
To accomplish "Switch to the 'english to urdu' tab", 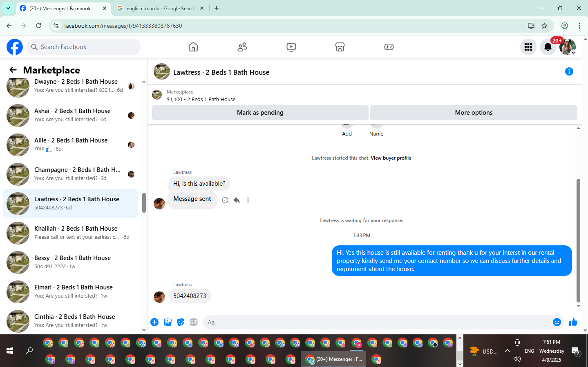I will [160, 8].
